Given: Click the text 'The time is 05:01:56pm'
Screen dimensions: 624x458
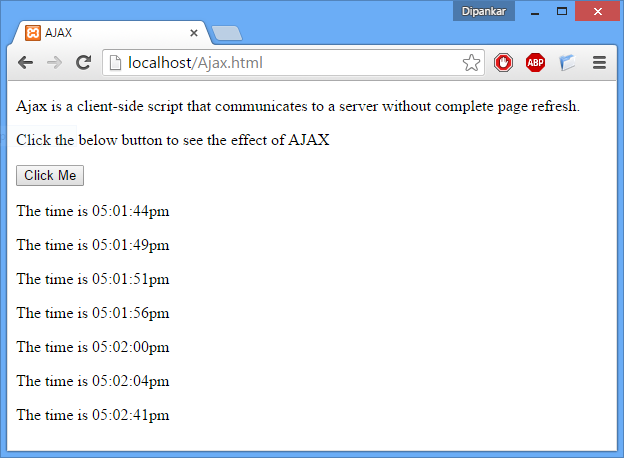Looking at the screenshot, I should 93,313.
